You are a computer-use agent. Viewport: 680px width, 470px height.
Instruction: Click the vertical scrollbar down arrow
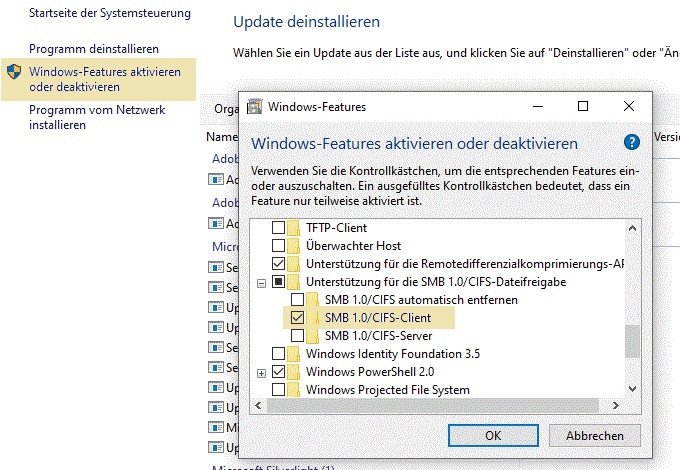pyautogui.click(x=632, y=388)
